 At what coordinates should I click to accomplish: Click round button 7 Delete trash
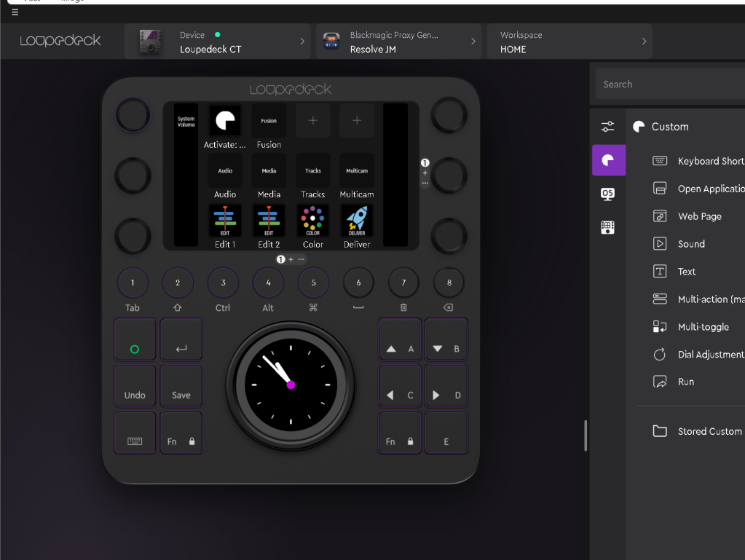click(x=403, y=283)
